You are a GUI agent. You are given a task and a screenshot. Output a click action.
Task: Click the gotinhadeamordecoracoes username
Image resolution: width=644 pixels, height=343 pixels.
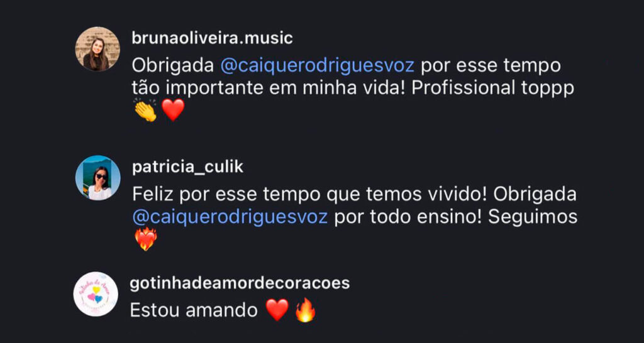[240, 283]
